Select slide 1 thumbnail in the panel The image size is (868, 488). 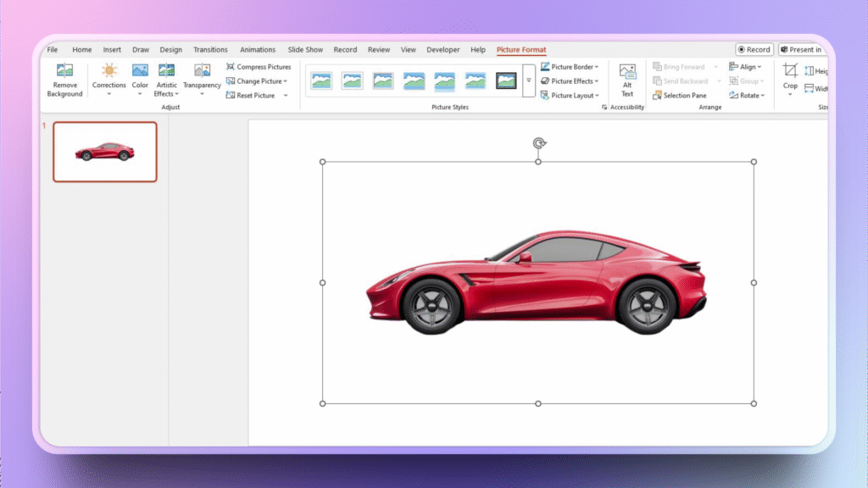pyautogui.click(x=105, y=152)
